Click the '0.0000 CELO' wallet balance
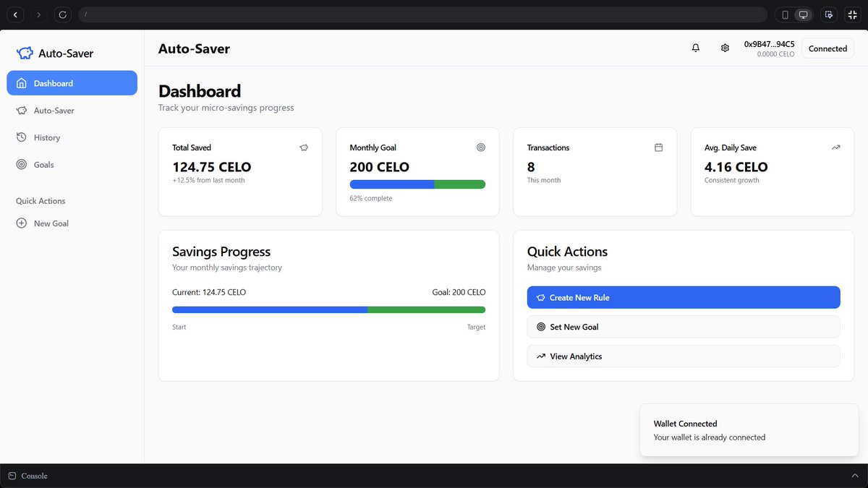This screenshot has width=868, height=488. (x=775, y=54)
